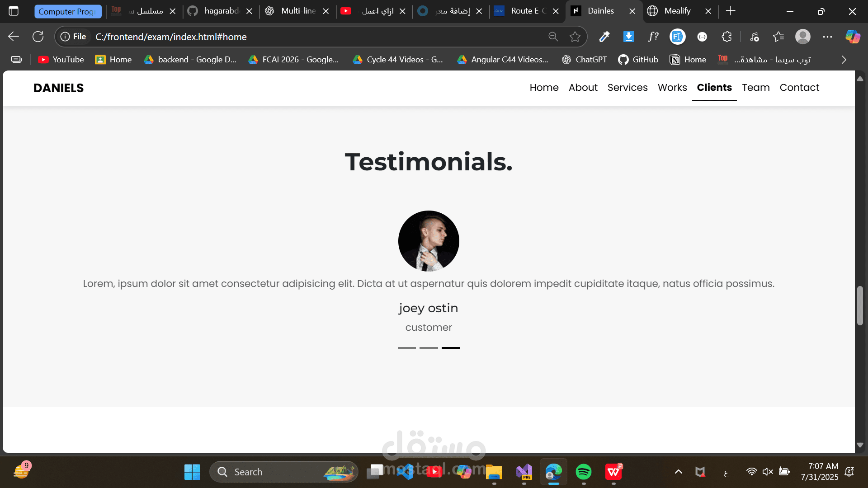Show second testimonial slide indicator
868x488 pixels.
429,348
